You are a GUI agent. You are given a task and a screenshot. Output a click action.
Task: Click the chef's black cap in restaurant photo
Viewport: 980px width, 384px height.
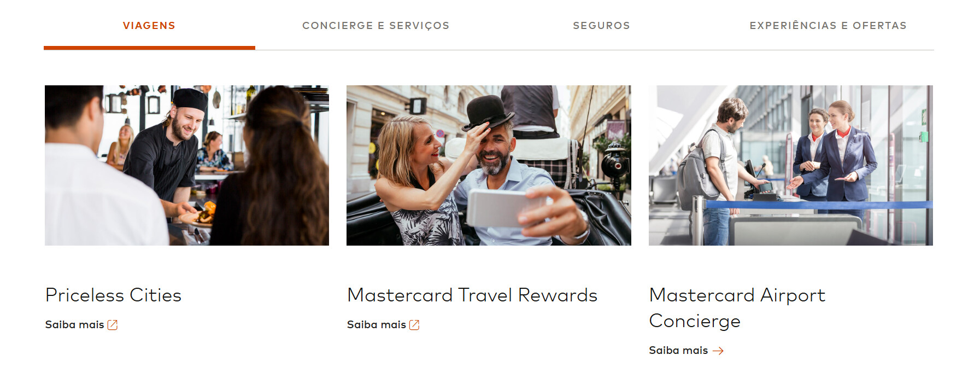coord(190,100)
